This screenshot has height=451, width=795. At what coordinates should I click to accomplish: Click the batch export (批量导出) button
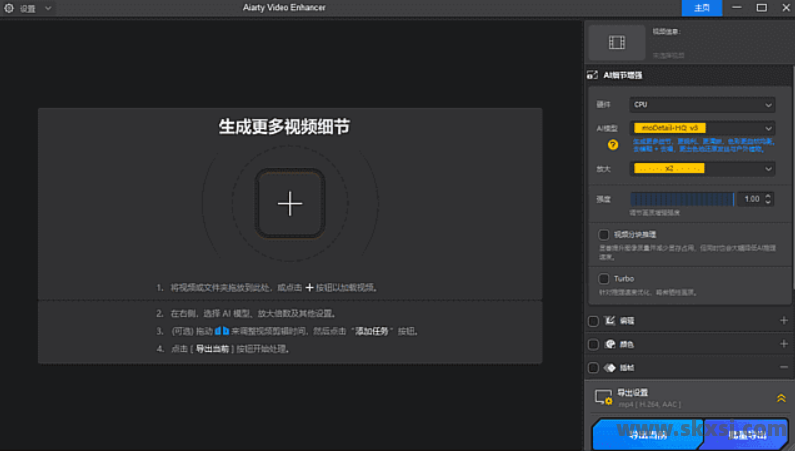tap(747, 435)
